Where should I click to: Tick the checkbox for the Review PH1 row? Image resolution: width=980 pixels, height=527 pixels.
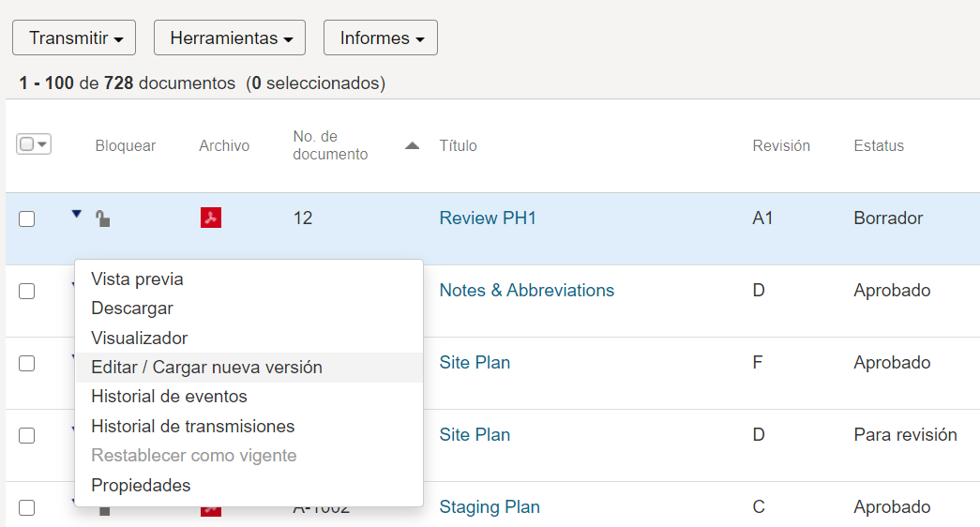point(27,218)
